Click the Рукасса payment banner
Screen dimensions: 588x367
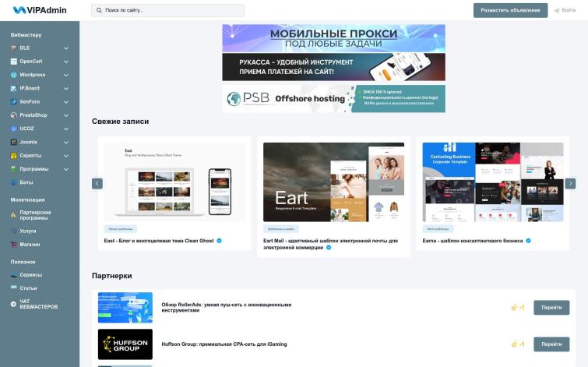334,67
